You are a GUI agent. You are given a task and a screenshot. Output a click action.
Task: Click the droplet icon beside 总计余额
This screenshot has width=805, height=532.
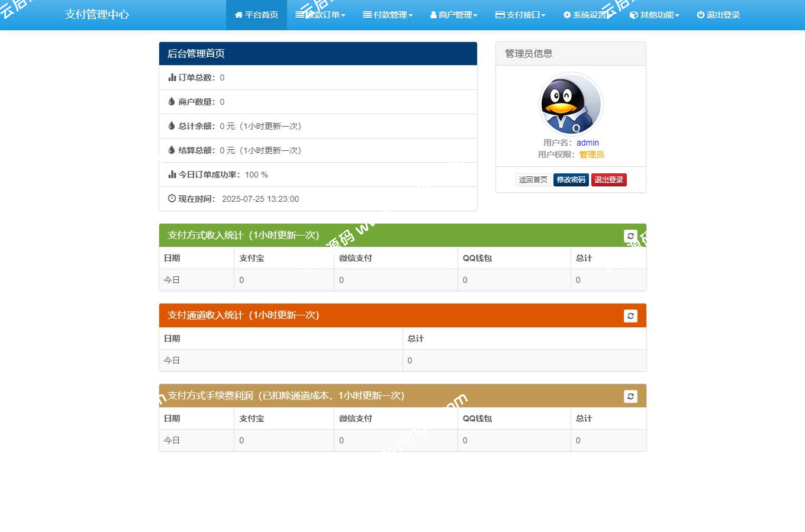[171, 125]
